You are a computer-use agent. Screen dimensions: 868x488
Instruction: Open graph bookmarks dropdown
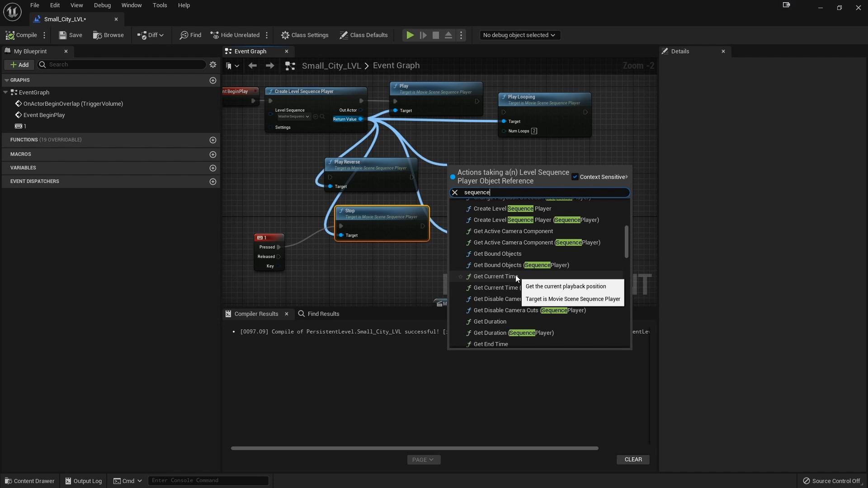(232, 66)
